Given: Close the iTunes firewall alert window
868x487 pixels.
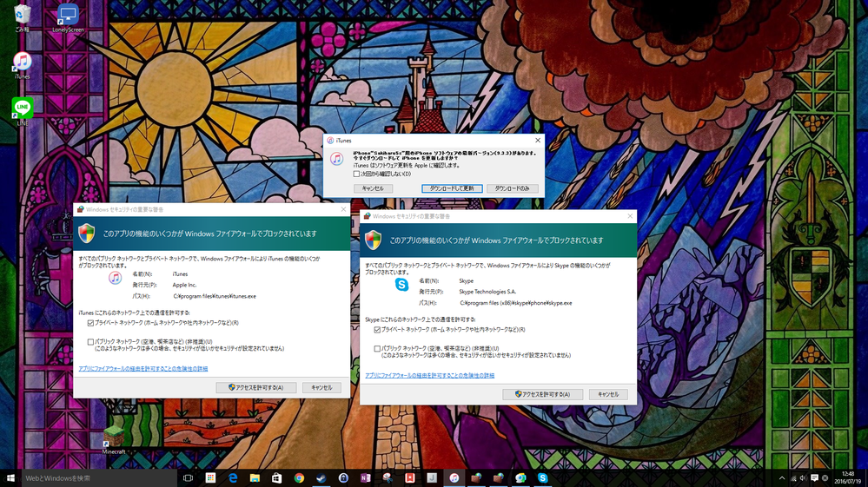Looking at the screenshot, I should click(343, 209).
